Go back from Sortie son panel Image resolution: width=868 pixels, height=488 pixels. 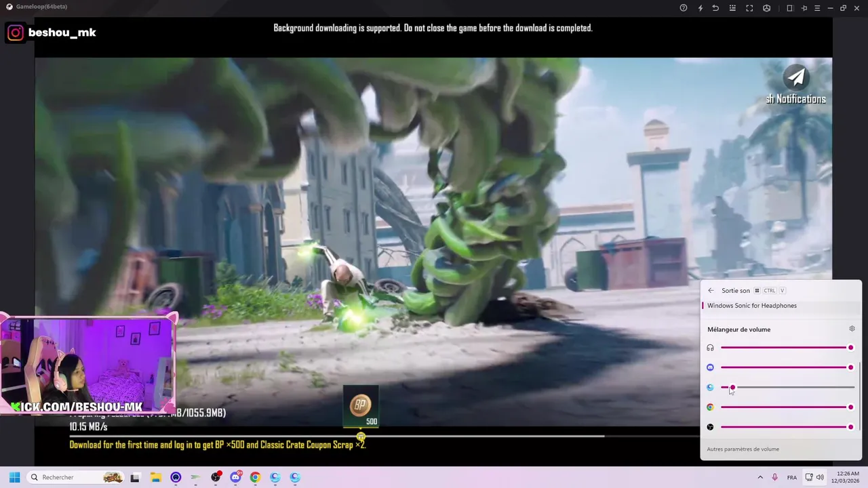click(711, 291)
